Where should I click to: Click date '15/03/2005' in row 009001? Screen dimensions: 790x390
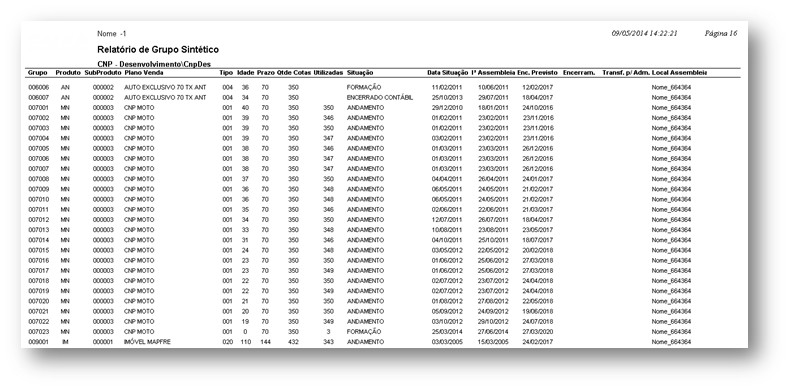493,342
